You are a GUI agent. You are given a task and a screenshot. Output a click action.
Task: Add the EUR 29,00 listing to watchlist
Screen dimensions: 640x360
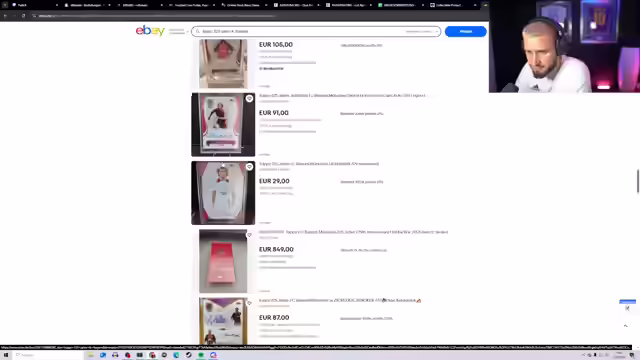[249, 167]
